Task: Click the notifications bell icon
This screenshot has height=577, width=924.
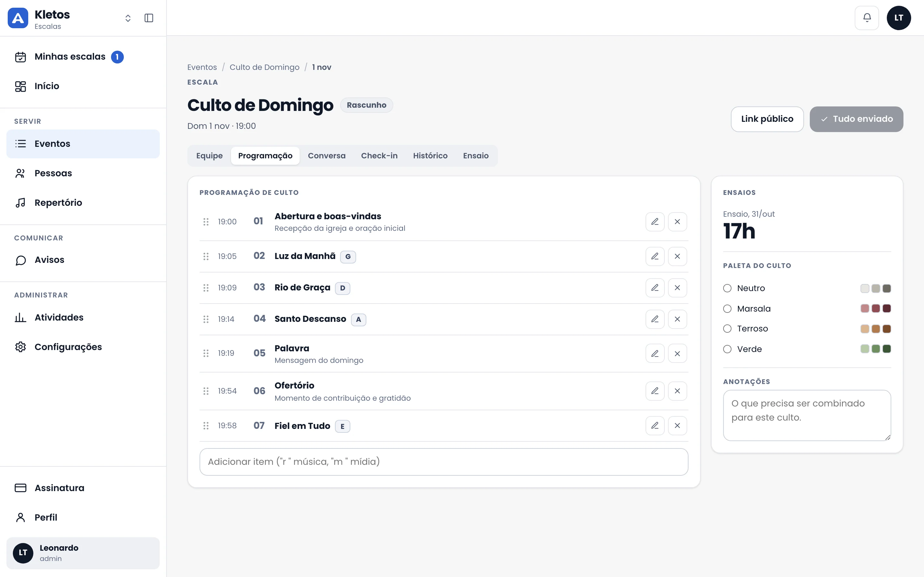Action: [867, 18]
